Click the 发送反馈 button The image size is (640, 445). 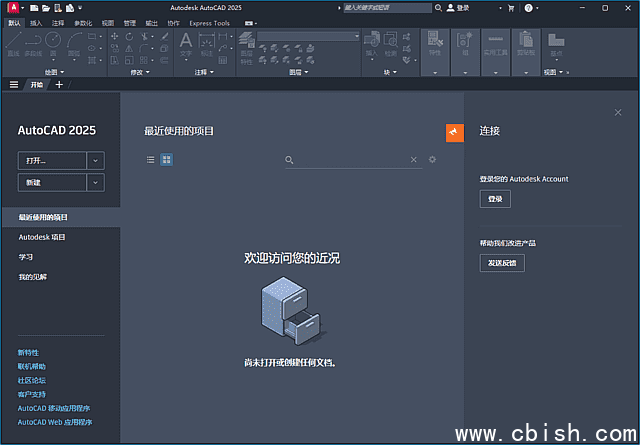(x=502, y=263)
